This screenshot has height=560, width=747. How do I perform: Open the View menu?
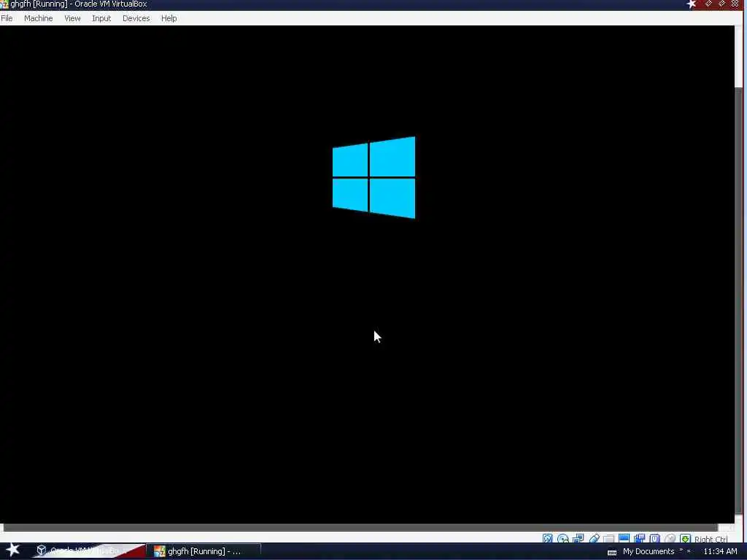pos(72,18)
